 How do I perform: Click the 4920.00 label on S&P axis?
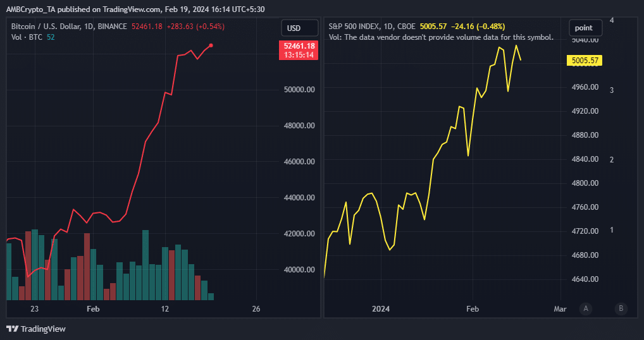585,111
